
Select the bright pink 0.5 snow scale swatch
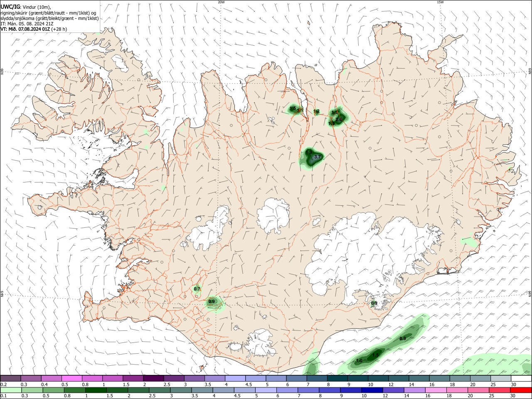[x=71, y=378]
